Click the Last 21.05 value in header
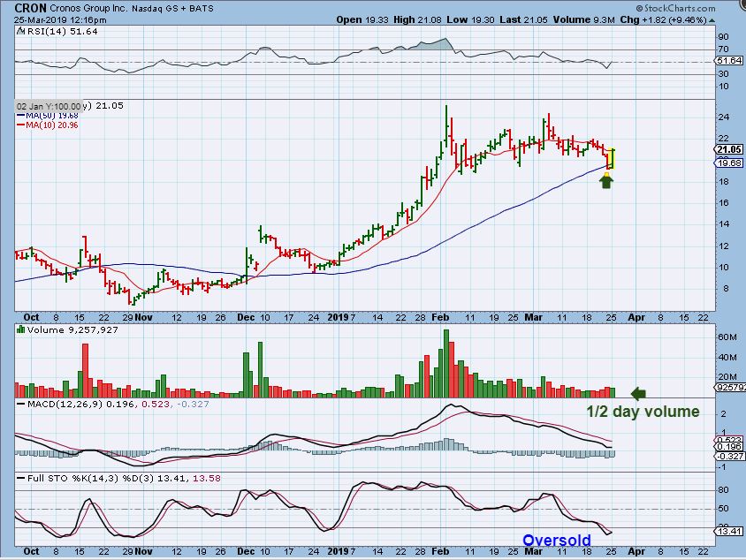This screenshot has width=746, height=560. click(524, 20)
